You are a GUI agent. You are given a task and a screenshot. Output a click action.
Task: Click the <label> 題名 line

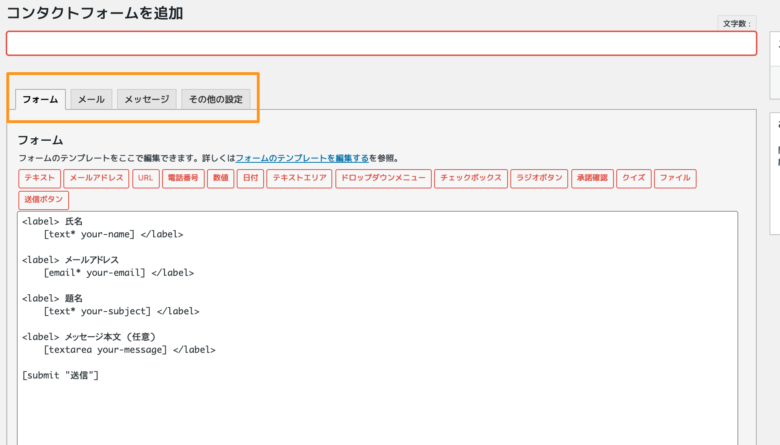pos(52,298)
